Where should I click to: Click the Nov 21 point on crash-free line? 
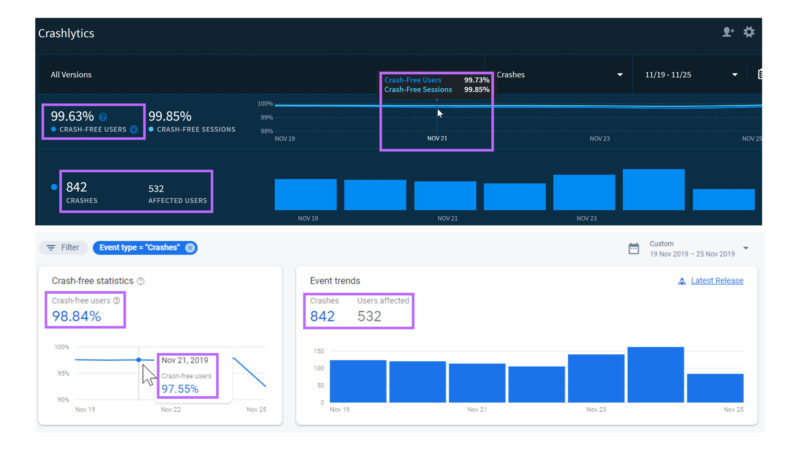coord(138,359)
